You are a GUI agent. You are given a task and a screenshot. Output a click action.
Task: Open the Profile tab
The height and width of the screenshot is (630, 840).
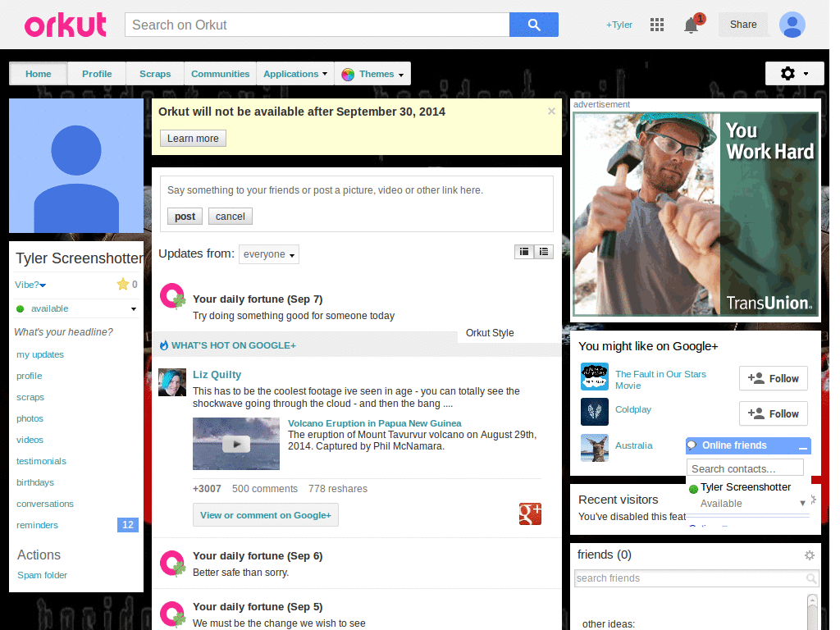point(97,74)
